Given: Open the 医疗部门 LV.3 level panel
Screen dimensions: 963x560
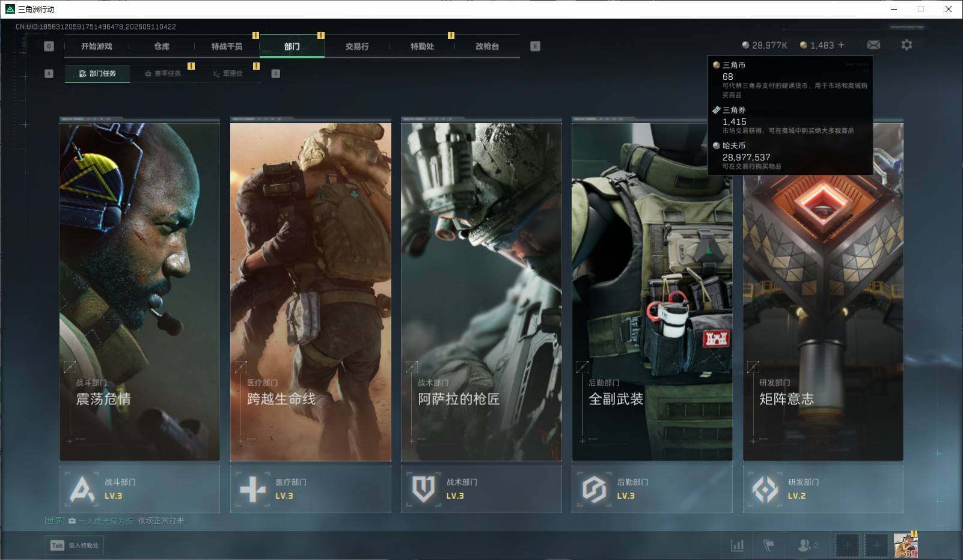Looking at the screenshot, I should coord(311,489).
